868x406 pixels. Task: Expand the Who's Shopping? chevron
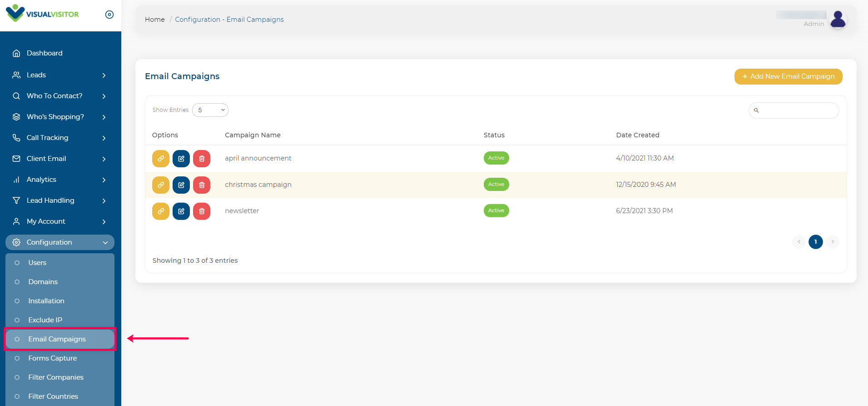pos(104,117)
